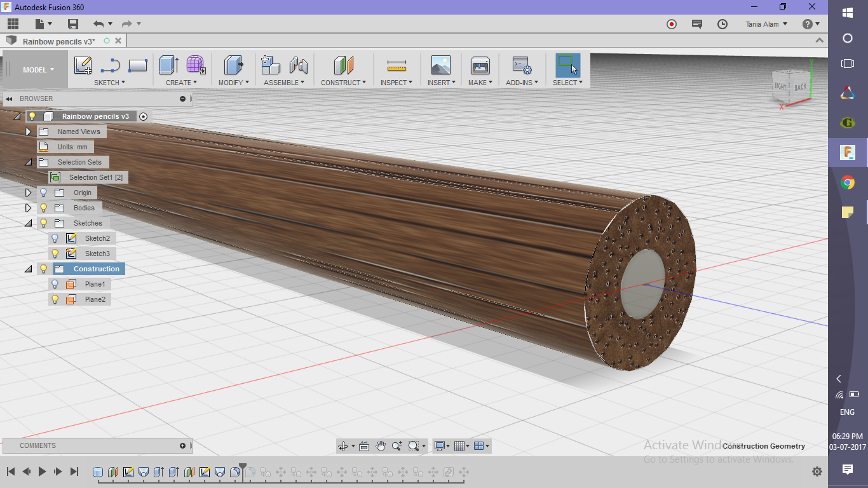Click the 3D Print Make icon
Image resolution: width=868 pixels, height=488 pixels.
480,65
